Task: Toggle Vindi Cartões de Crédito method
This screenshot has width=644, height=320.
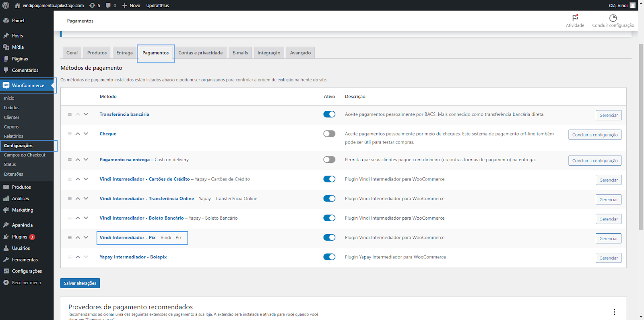Action: click(329, 179)
